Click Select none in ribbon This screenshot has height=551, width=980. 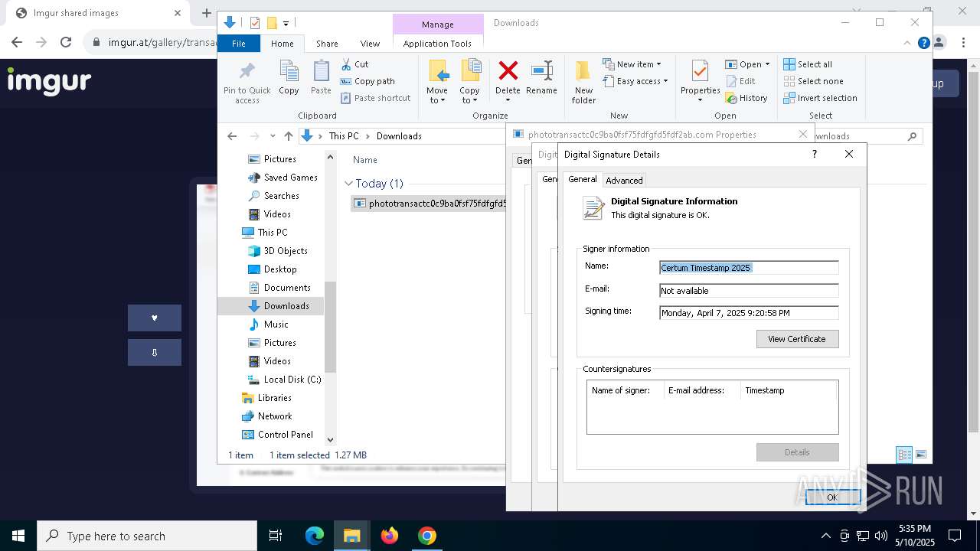(x=813, y=81)
